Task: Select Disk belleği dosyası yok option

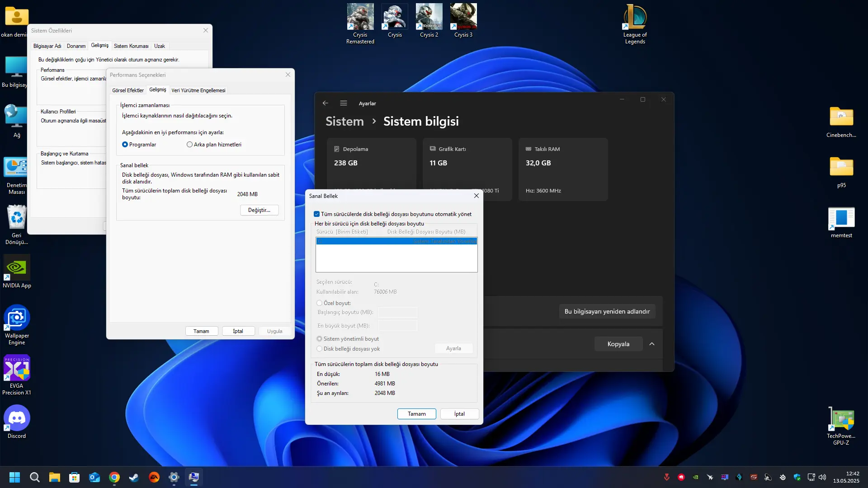Action: pos(320,349)
